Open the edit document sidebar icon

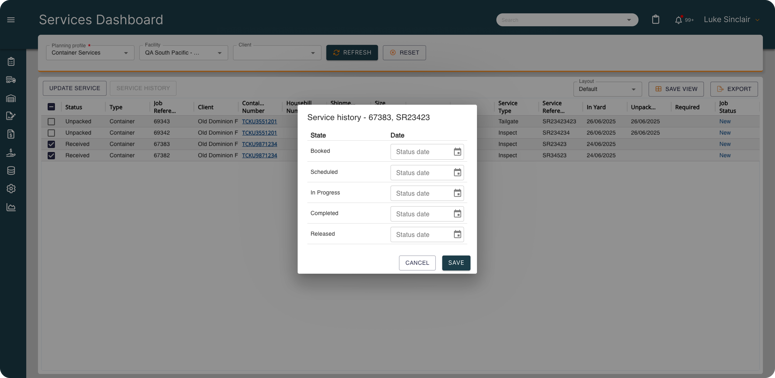tap(11, 116)
